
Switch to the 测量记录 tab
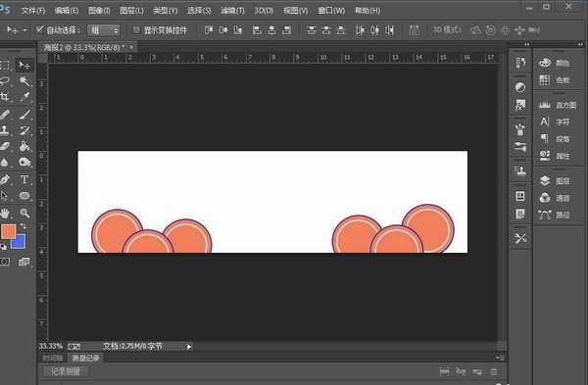coord(86,358)
